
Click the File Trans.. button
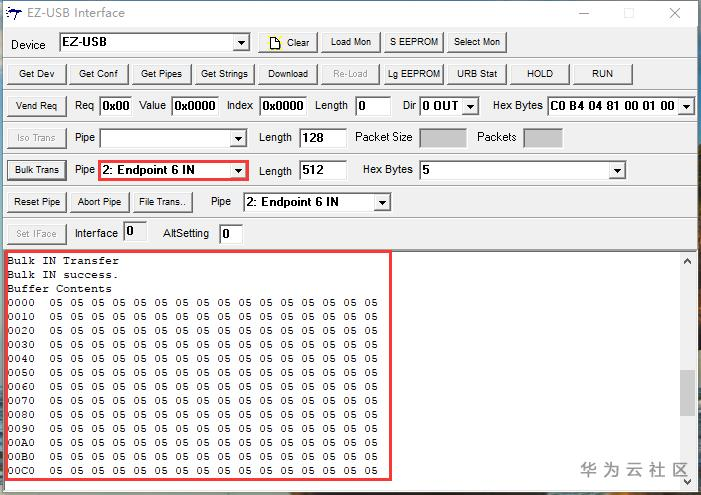tap(162, 202)
